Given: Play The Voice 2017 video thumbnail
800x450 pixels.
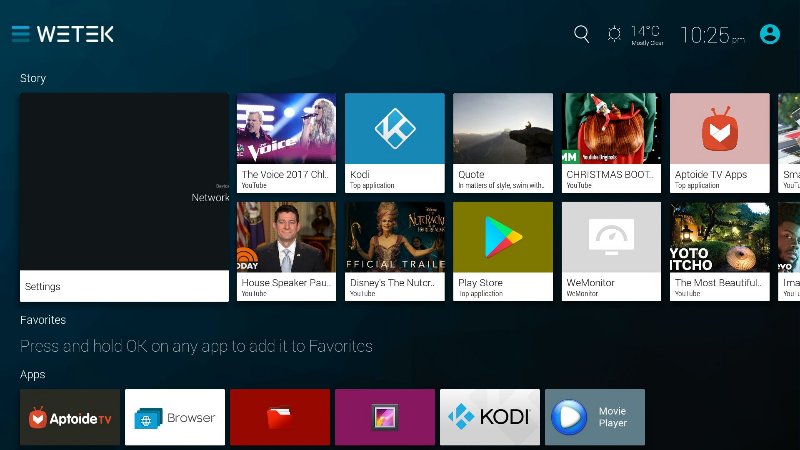Looking at the screenshot, I should tap(286, 142).
